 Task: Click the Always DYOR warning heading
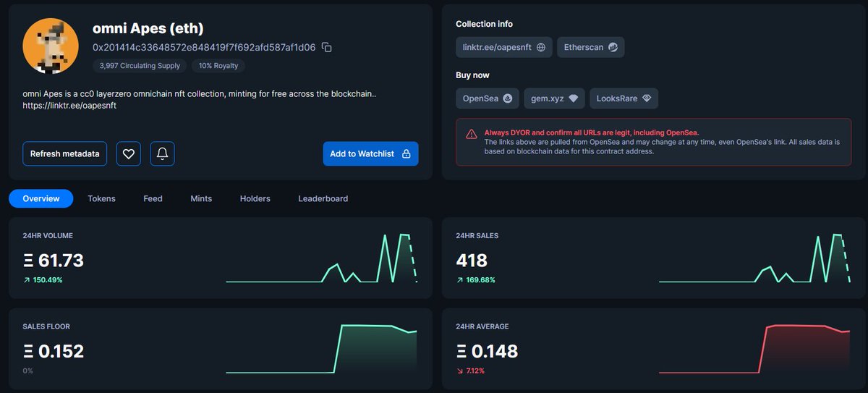[x=592, y=132]
